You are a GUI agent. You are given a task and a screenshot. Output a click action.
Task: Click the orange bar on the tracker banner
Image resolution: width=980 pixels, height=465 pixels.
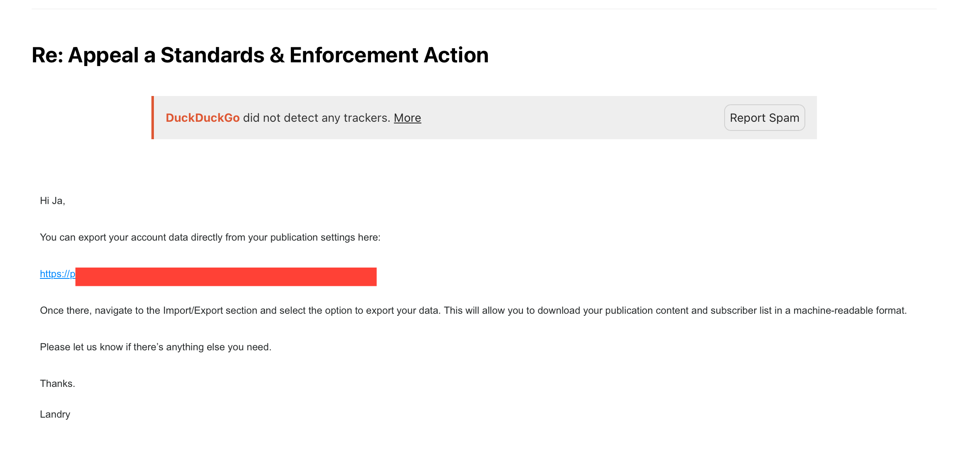(x=153, y=118)
